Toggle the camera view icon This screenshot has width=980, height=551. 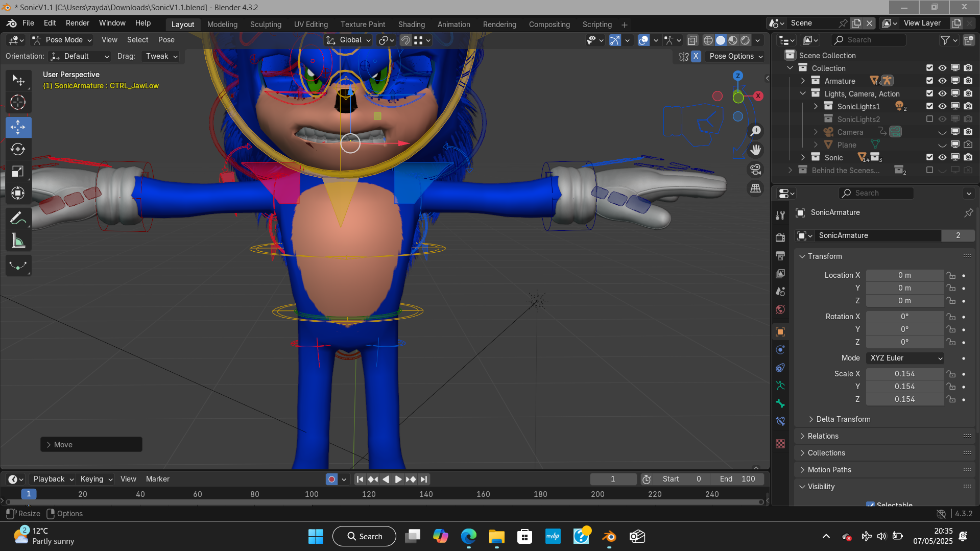(x=755, y=169)
